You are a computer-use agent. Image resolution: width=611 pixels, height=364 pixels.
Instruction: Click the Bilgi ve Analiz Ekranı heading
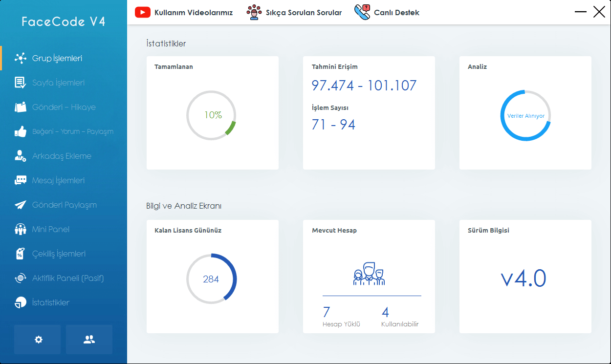point(184,206)
